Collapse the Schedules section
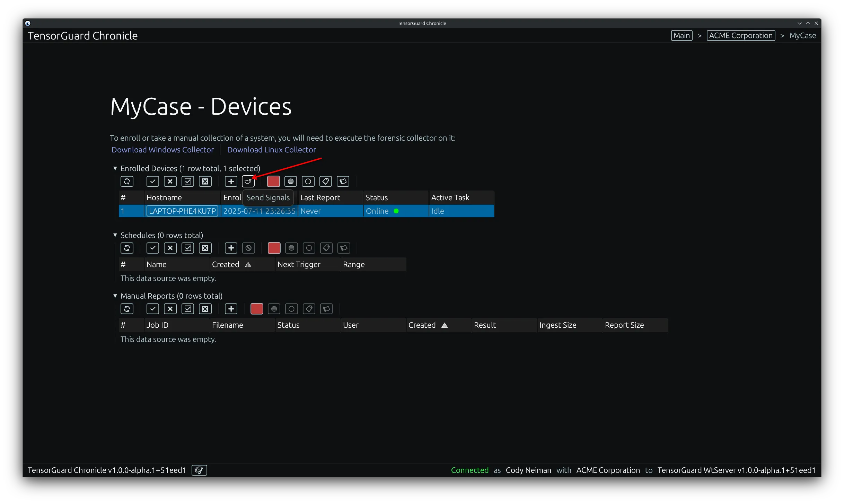Image resolution: width=844 pixels, height=504 pixels. 115,235
